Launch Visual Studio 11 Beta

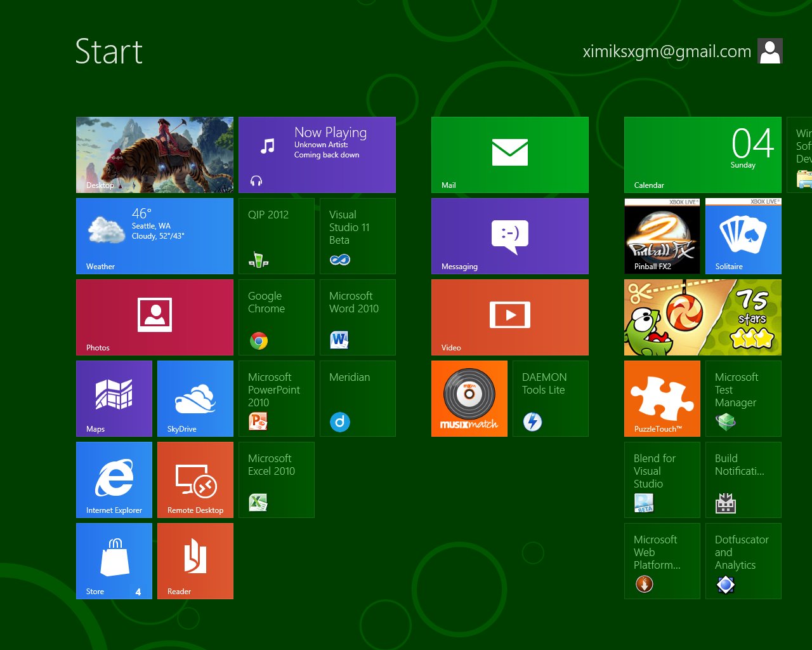358,236
